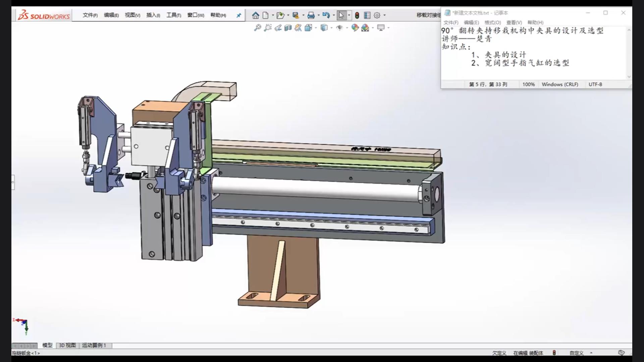The height and width of the screenshot is (362, 644).
Task: Click the Rebuild traffic light icon
Action: (357, 15)
